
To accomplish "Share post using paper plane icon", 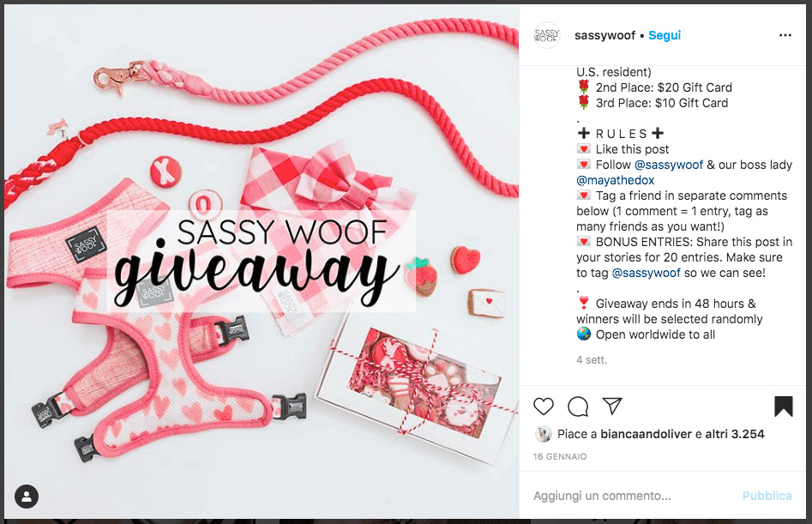I will coord(612,406).
